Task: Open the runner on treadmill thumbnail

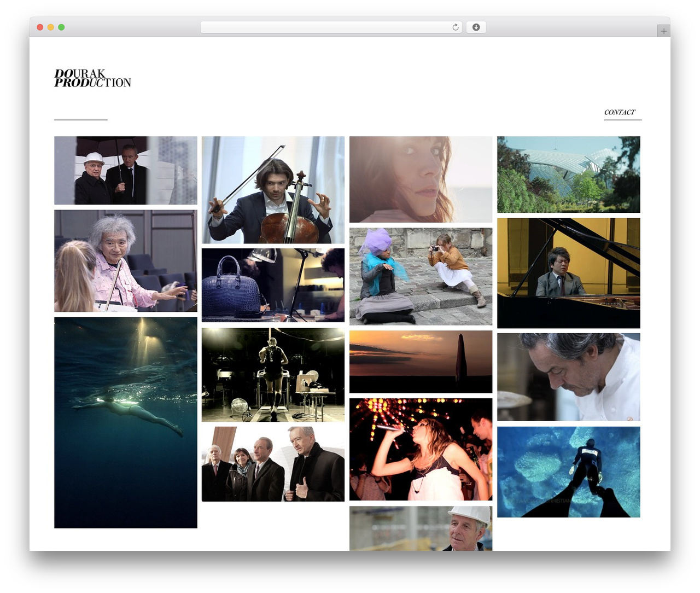Action: point(273,375)
